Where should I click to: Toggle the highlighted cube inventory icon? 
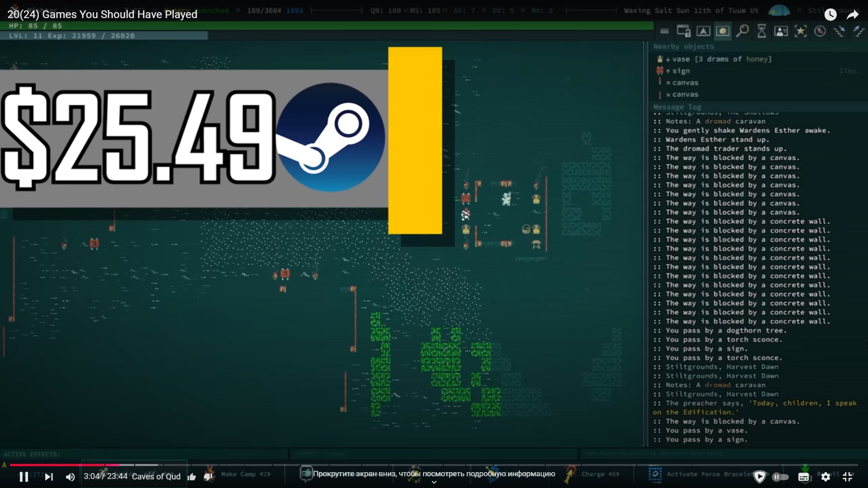tap(722, 31)
